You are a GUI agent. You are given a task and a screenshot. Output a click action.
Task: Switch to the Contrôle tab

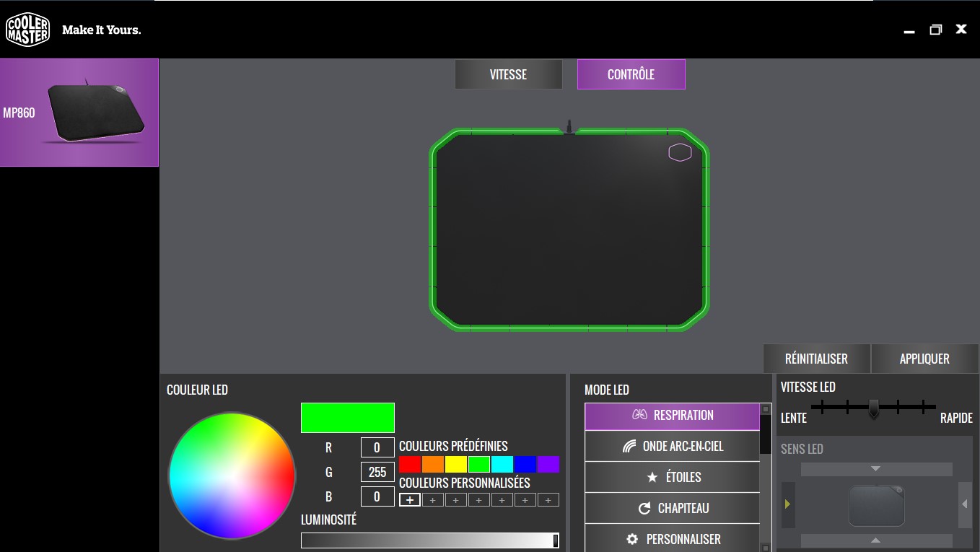tap(631, 74)
